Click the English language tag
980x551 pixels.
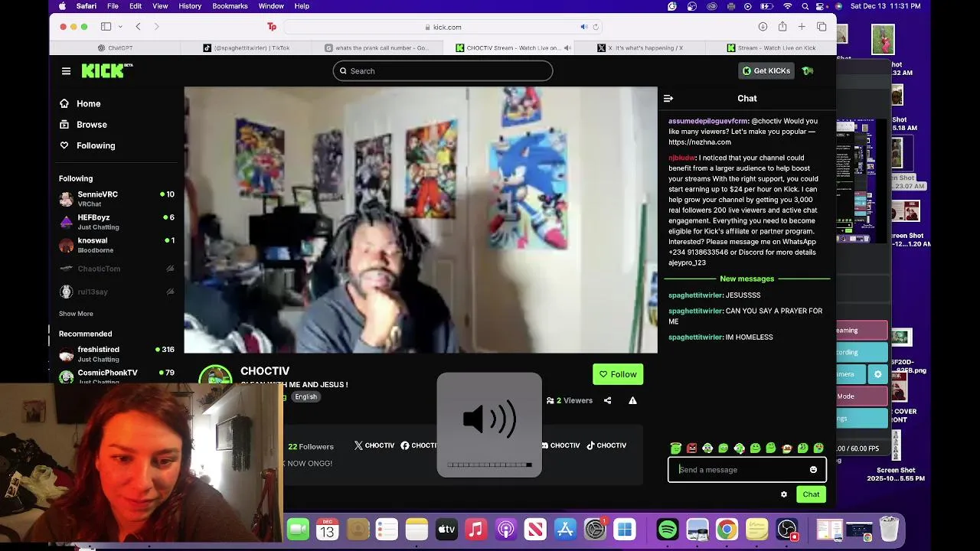tap(305, 397)
